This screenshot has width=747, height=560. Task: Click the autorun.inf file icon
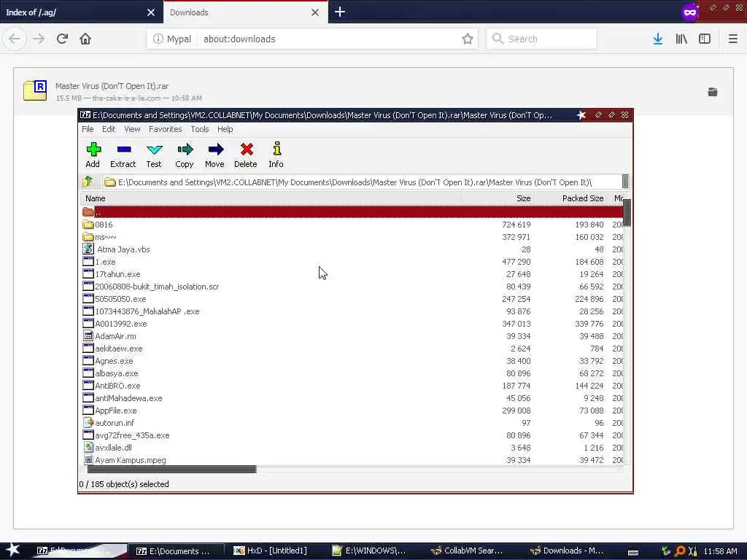pyautogui.click(x=88, y=422)
